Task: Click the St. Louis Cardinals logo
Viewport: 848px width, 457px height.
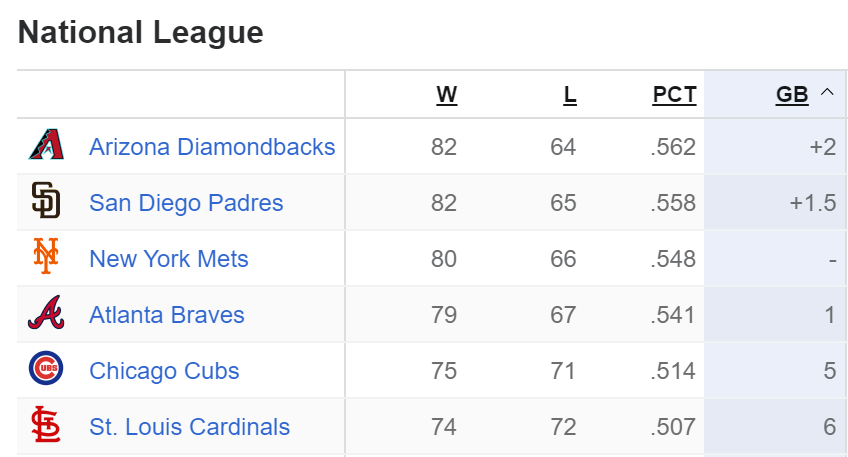Action: [46, 426]
